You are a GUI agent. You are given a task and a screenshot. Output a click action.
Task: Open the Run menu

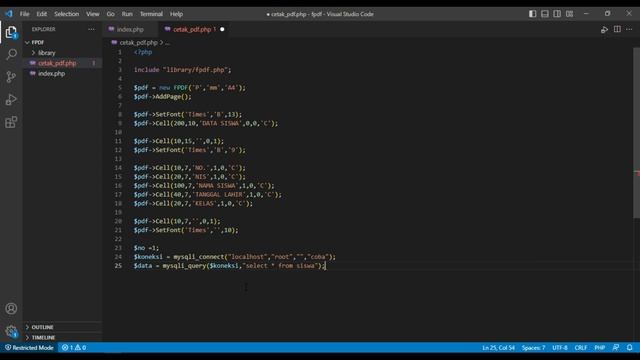[x=127, y=14]
